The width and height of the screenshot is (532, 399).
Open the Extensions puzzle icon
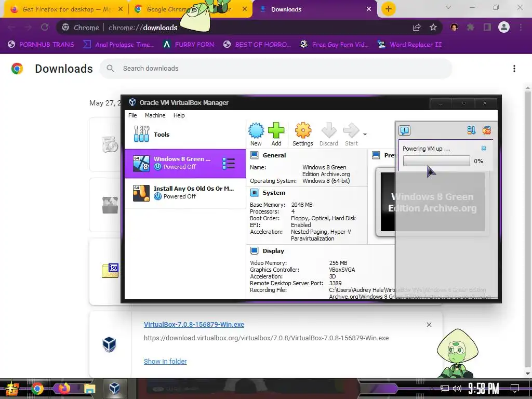[x=470, y=27]
